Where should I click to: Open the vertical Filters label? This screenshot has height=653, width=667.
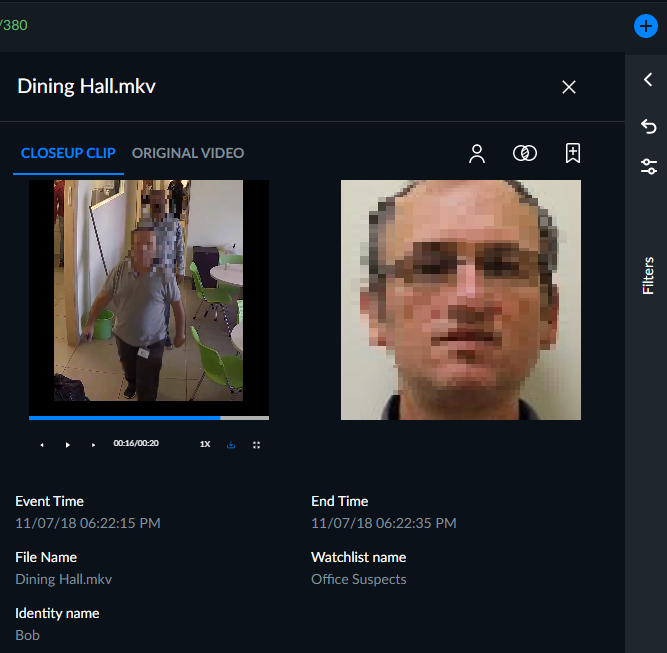pyautogui.click(x=648, y=275)
